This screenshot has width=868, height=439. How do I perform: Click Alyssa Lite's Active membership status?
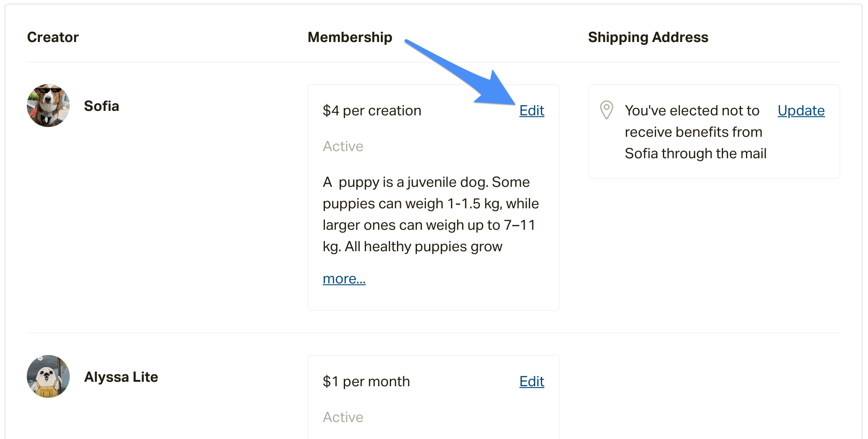[x=343, y=417]
